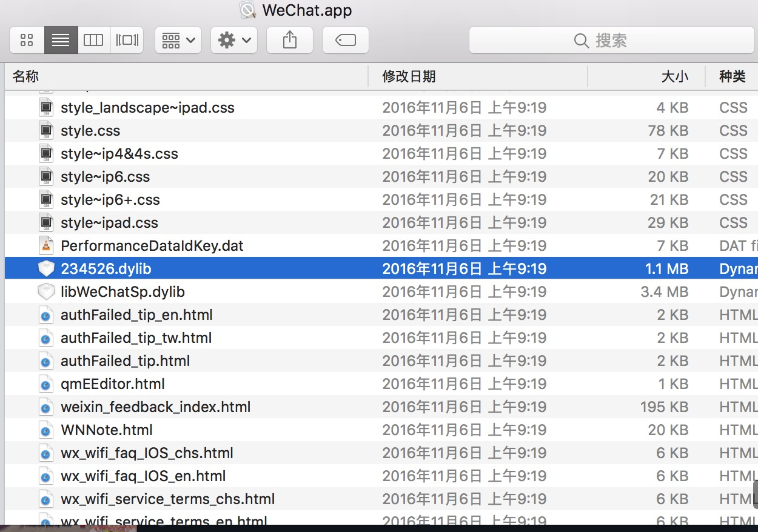
Task: Select file name wx_wifi_service_terms_chs.html
Action: click(x=168, y=499)
